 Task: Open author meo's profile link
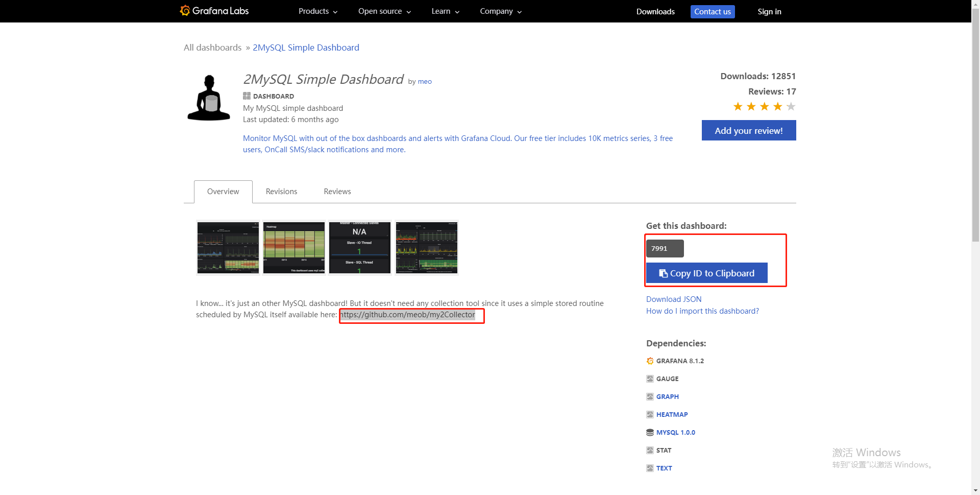click(425, 81)
